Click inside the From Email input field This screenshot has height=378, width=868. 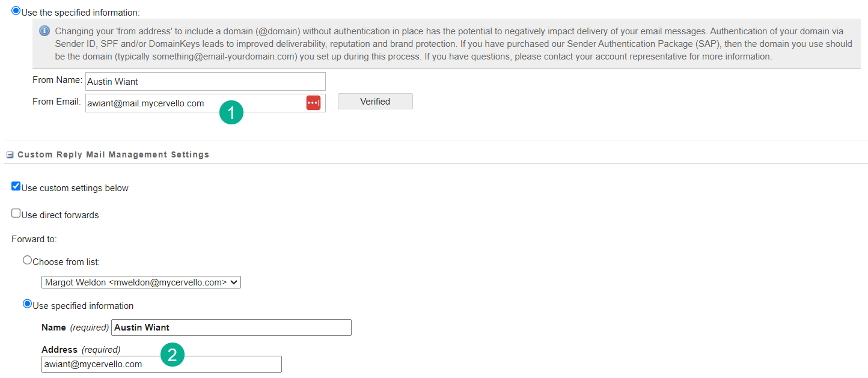pos(180,103)
